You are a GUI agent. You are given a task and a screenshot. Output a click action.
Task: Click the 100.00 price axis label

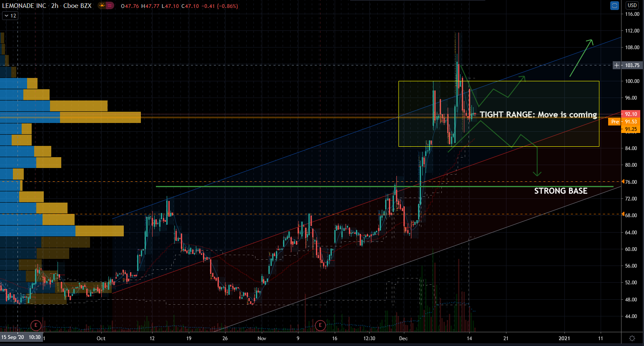click(x=632, y=81)
